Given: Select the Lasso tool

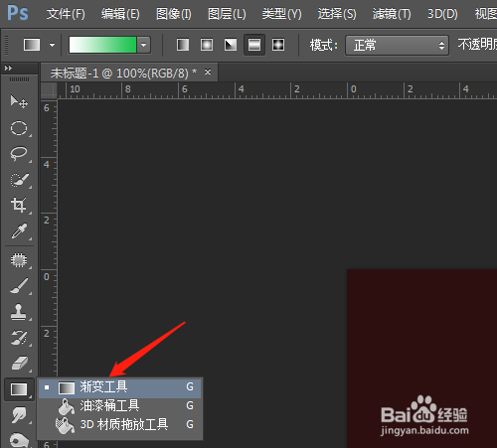Looking at the screenshot, I should coord(19,154).
